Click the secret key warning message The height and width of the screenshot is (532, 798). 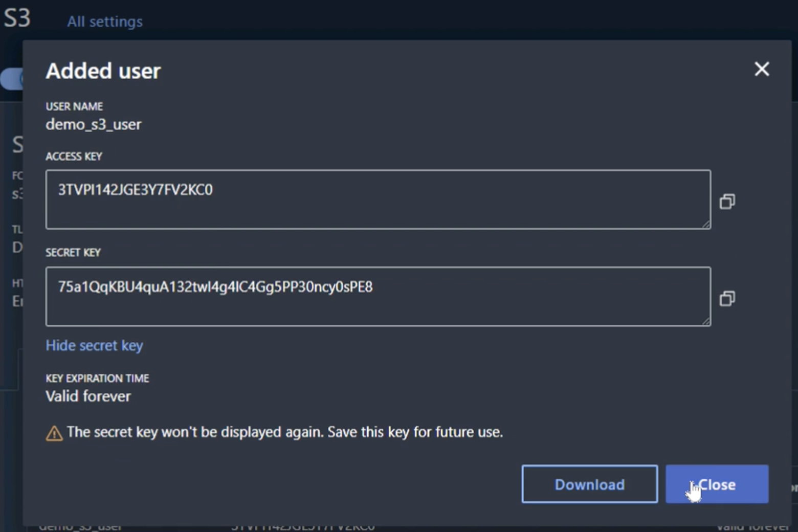click(x=284, y=432)
